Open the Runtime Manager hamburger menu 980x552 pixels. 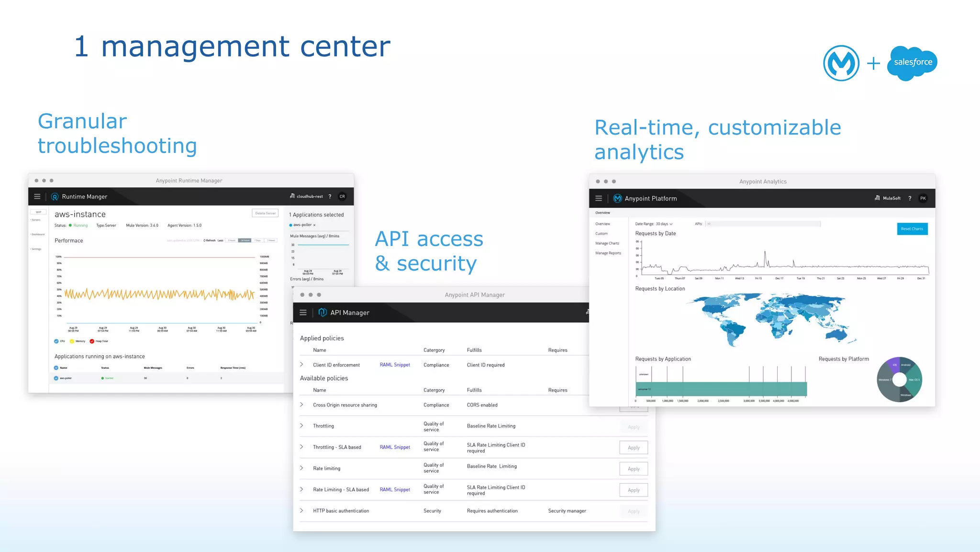point(37,196)
